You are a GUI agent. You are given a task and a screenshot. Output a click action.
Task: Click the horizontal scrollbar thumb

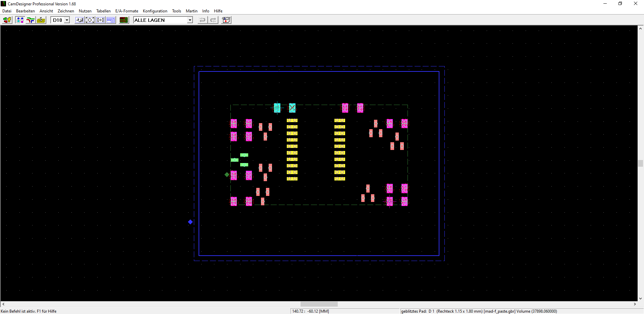pos(319,304)
